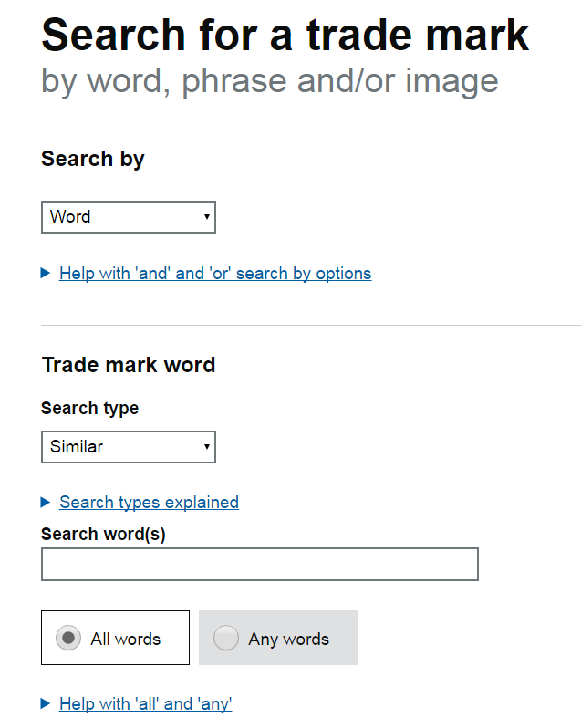The height and width of the screenshot is (728, 581).
Task: Expand triangle beside 'all' and 'any' help
Action: pos(46,703)
